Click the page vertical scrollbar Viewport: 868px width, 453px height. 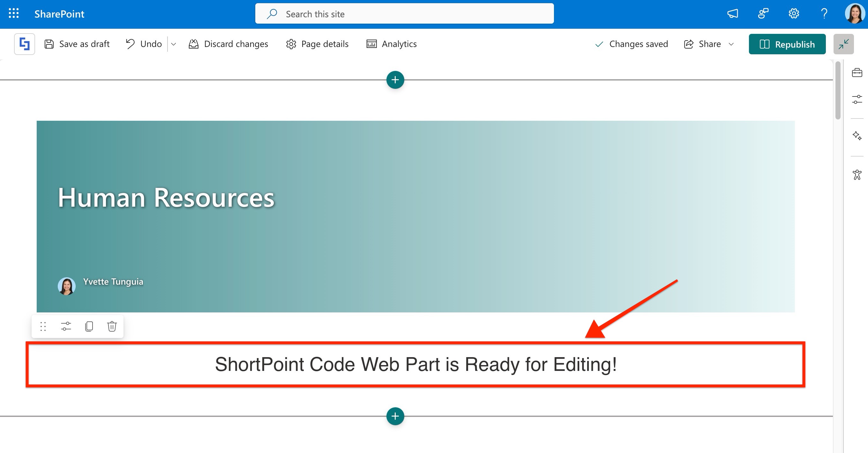838,91
